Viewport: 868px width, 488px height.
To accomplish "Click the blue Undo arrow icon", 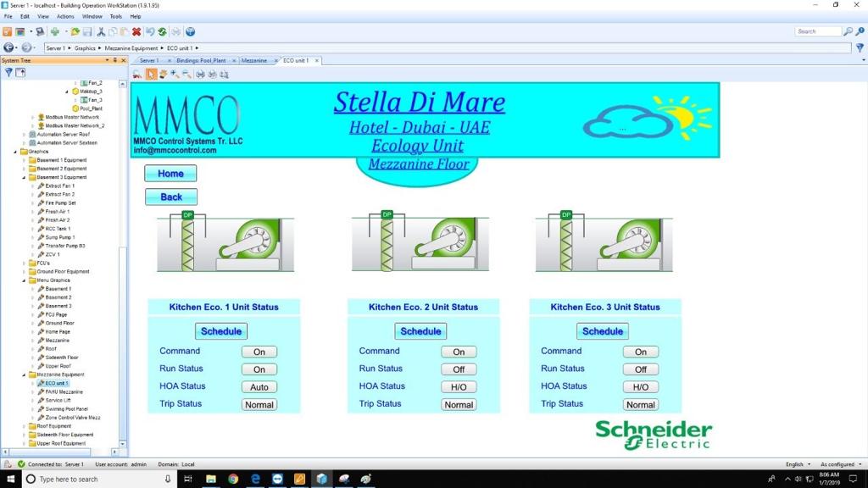I will click(150, 31).
